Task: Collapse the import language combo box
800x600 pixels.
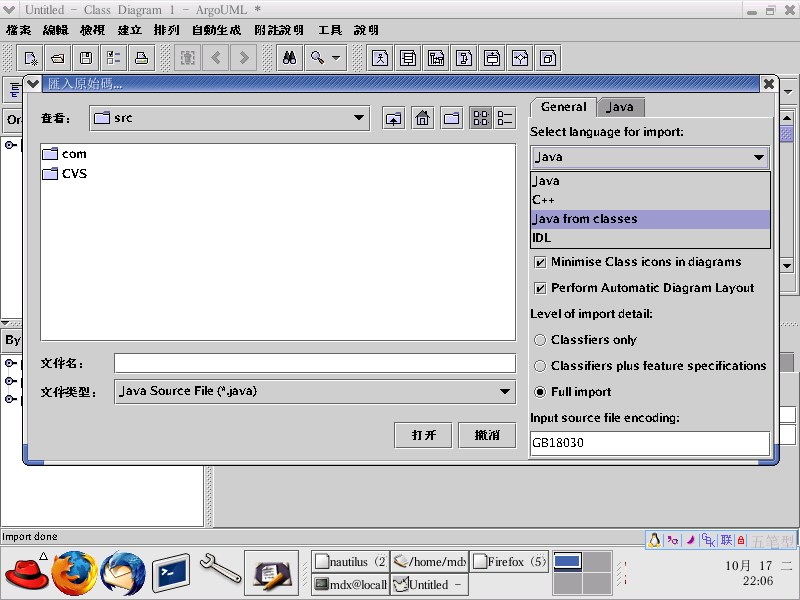Action: [649, 157]
